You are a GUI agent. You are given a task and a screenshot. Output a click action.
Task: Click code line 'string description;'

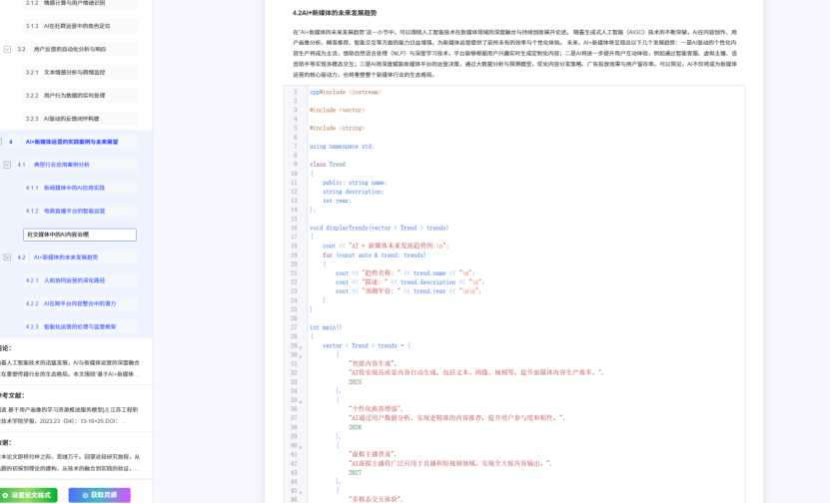pos(353,192)
